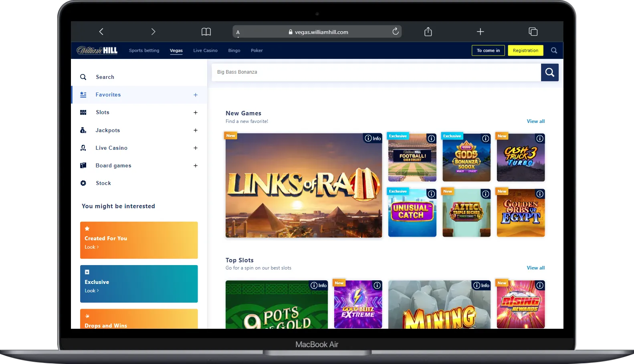Viewport: 634px width, 364px height.
Task: Open info icon on Gods Bonanza 5000x
Action: click(486, 139)
